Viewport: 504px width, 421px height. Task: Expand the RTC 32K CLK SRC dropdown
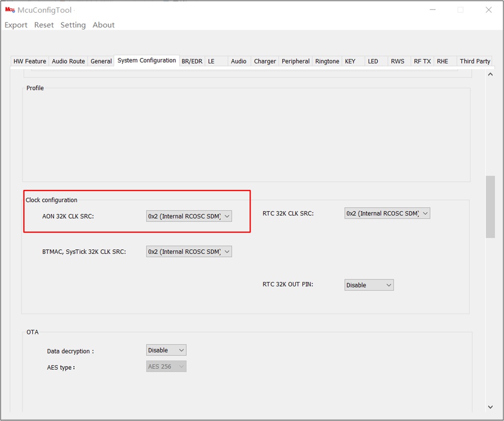point(387,213)
